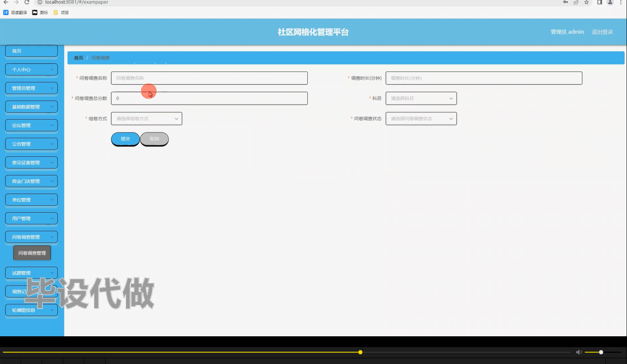The width and height of the screenshot is (627, 364).
Task: Open the 首页 (Home) sidebar item
Action: 31,50
